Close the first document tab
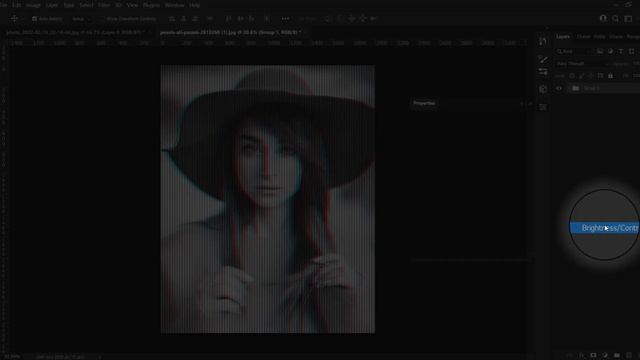The height and width of the screenshot is (360, 640). (x=149, y=32)
